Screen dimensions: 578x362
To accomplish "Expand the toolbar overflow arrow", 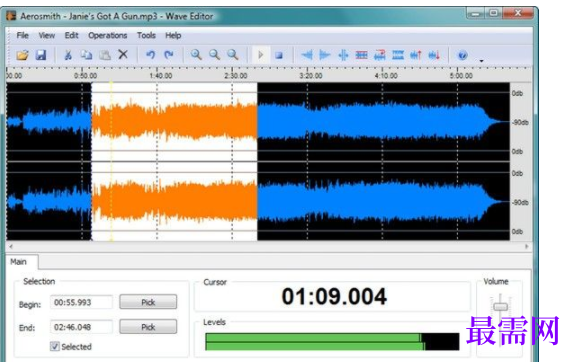I will click(481, 61).
